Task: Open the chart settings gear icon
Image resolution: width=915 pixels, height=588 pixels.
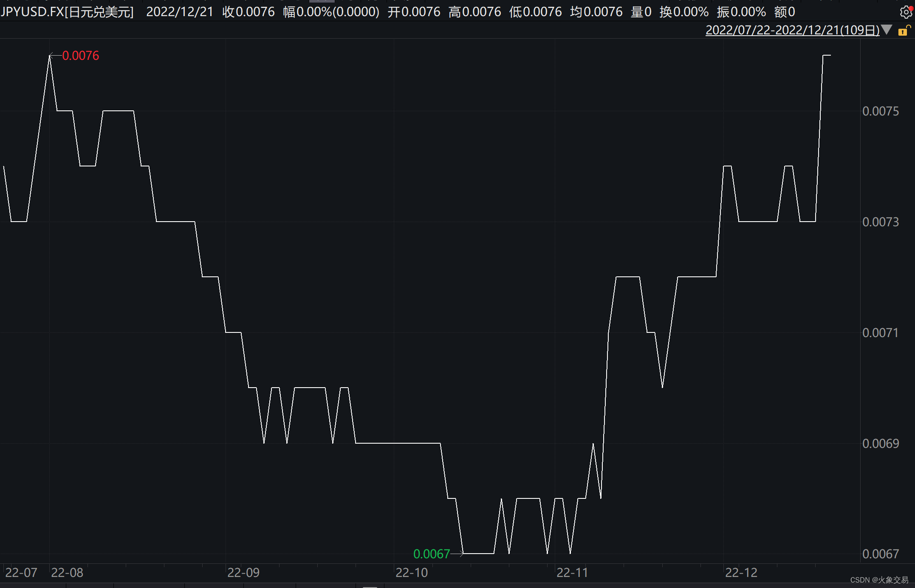Action: [x=905, y=12]
